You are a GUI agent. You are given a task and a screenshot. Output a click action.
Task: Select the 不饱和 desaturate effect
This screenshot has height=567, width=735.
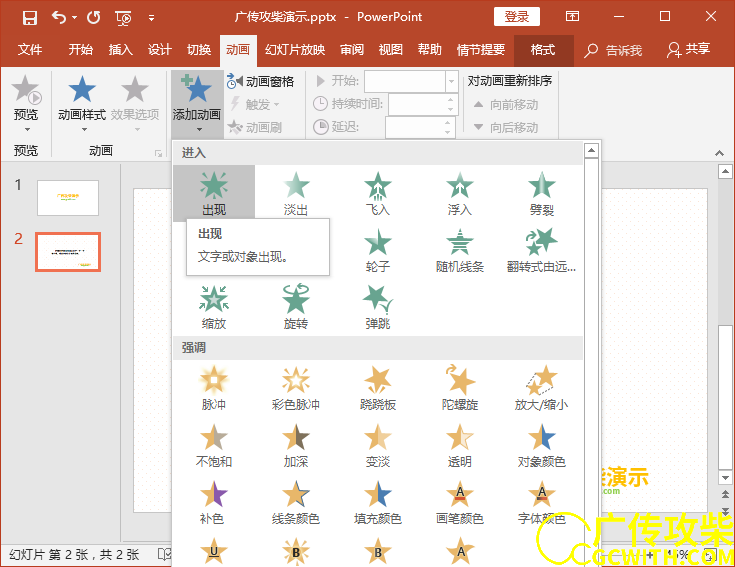coord(214,445)
